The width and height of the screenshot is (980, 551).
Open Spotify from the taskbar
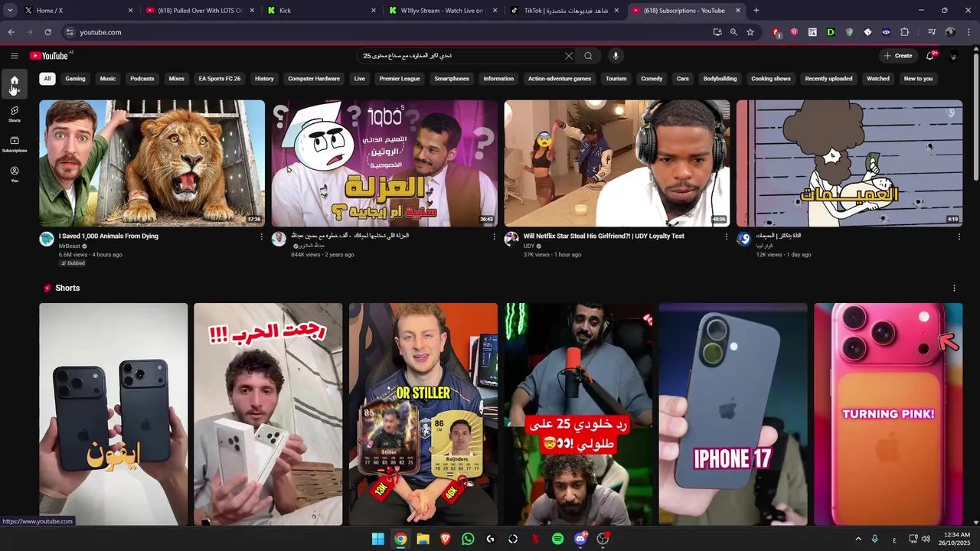pos(557,539)
